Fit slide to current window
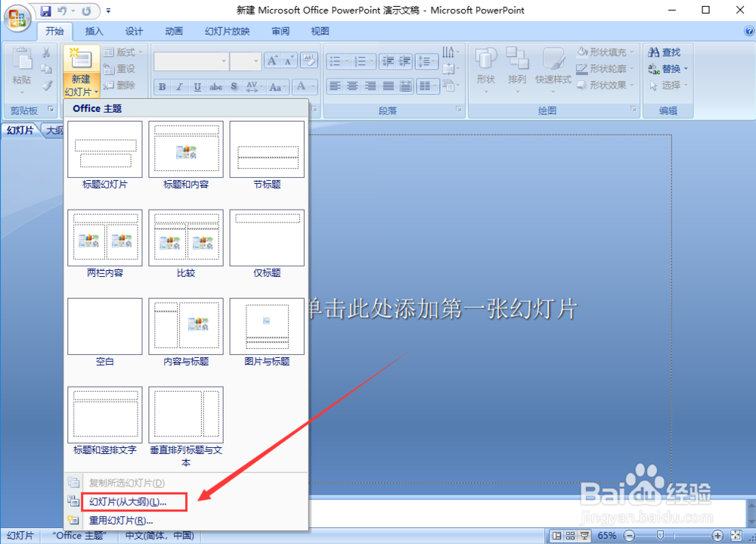 coord(736,536)
